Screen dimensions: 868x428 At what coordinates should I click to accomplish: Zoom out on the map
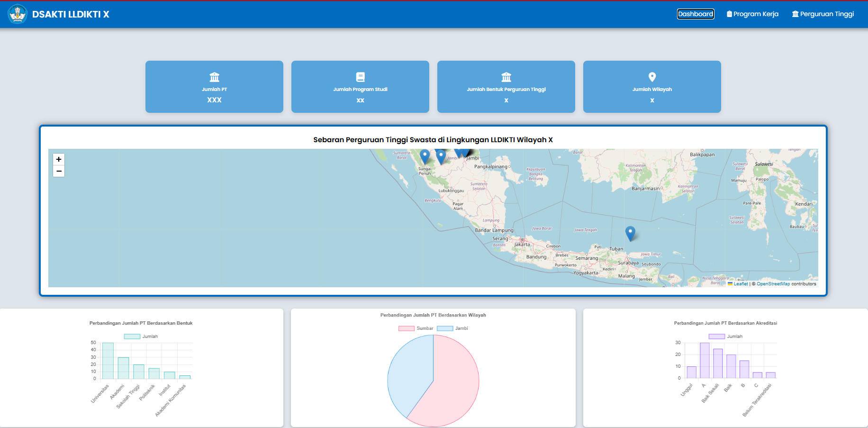coord(59,171)
